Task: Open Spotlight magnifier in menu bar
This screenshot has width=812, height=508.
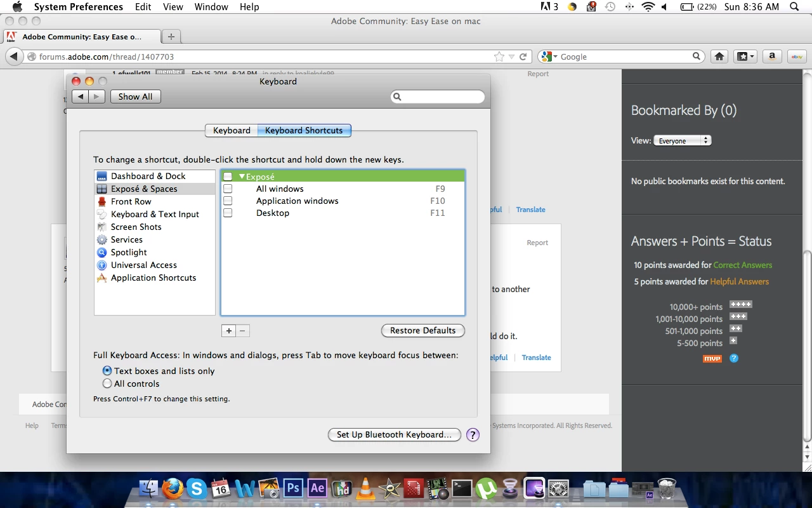Action: [794, 7]
